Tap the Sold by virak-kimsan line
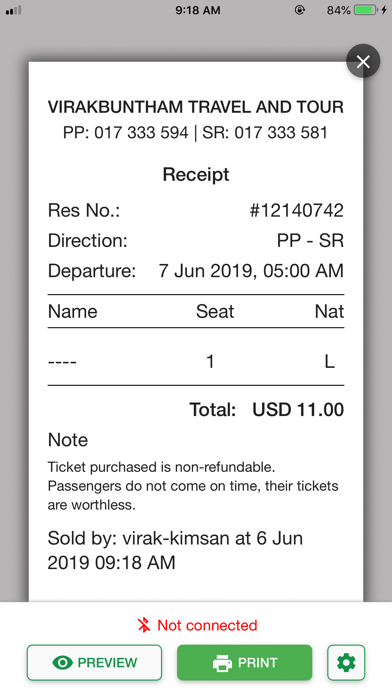 pyautogui.click(x=175, y=550)
